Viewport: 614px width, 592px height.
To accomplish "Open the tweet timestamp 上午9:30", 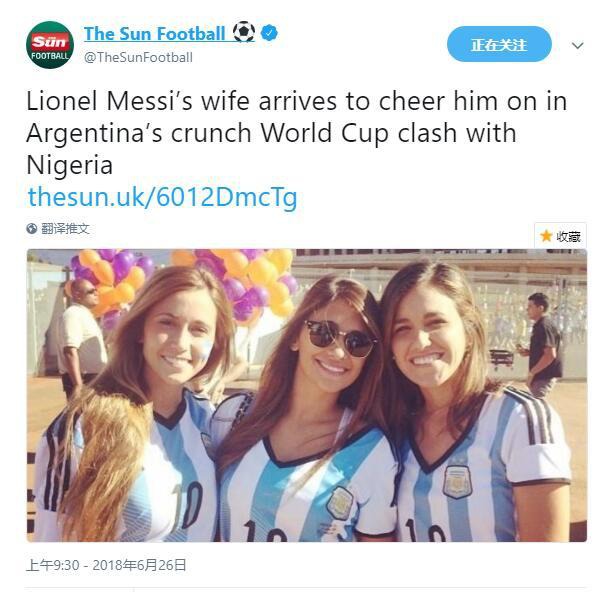I will [51, 565].
